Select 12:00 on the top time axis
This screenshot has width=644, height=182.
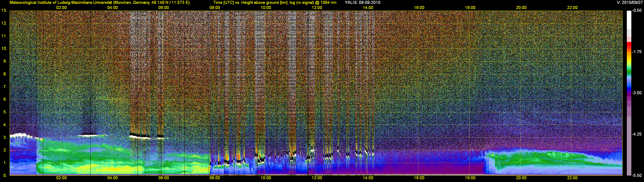(x=317, y=8)
